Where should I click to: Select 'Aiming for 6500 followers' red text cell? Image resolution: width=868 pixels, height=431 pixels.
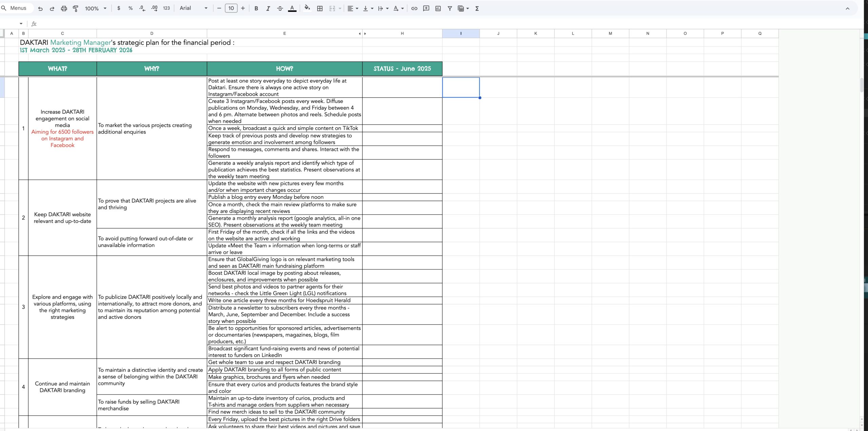point(62,138)
